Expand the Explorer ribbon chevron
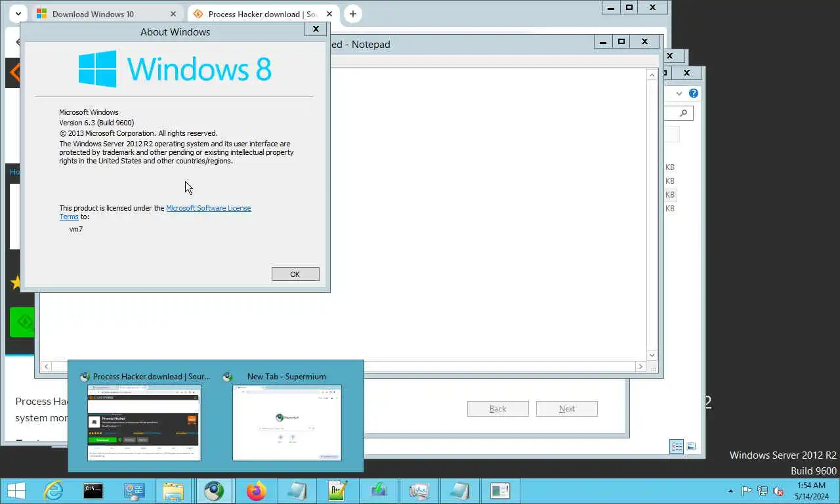Screen dimensions: 840x504 tap(679, 93)
